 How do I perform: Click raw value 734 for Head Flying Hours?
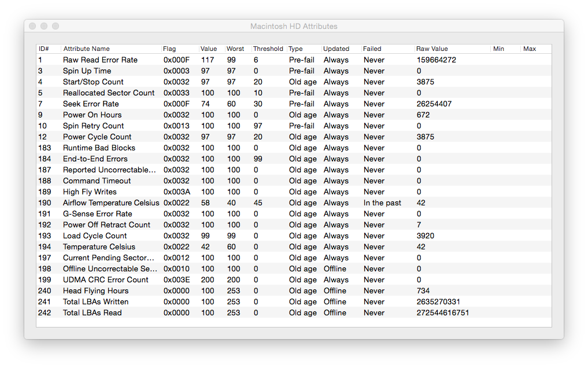point(423,290)
